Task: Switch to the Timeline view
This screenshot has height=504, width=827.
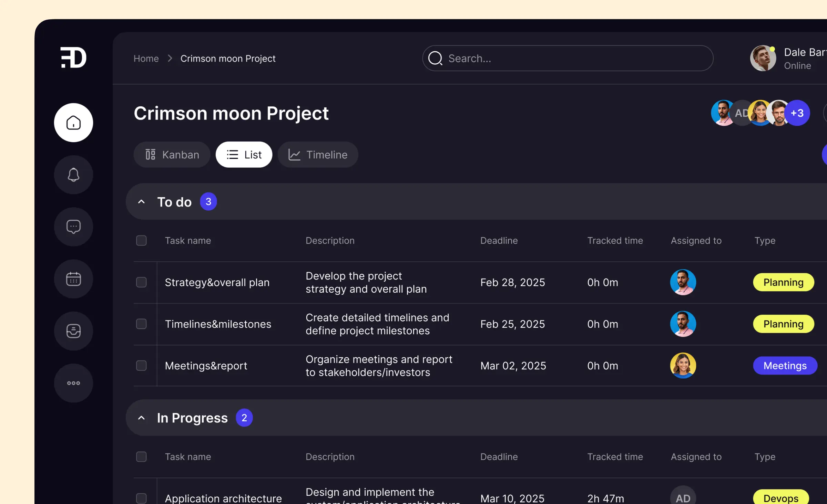Action: click(x=317, y=155)
